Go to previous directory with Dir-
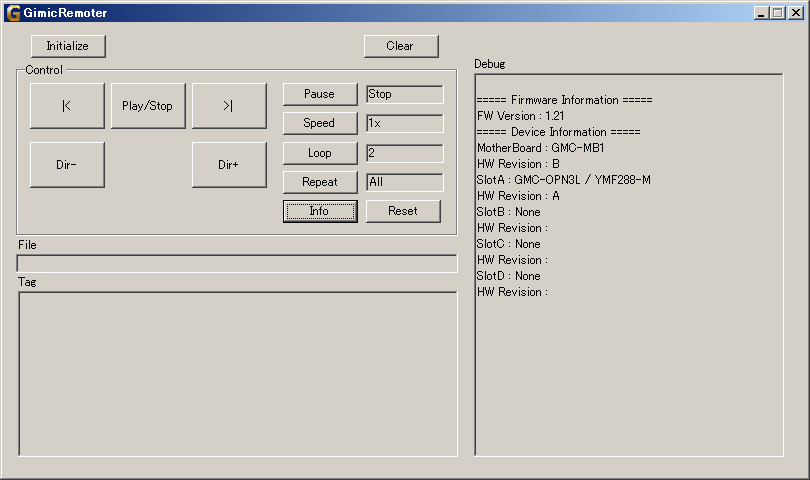 [67, 165]
